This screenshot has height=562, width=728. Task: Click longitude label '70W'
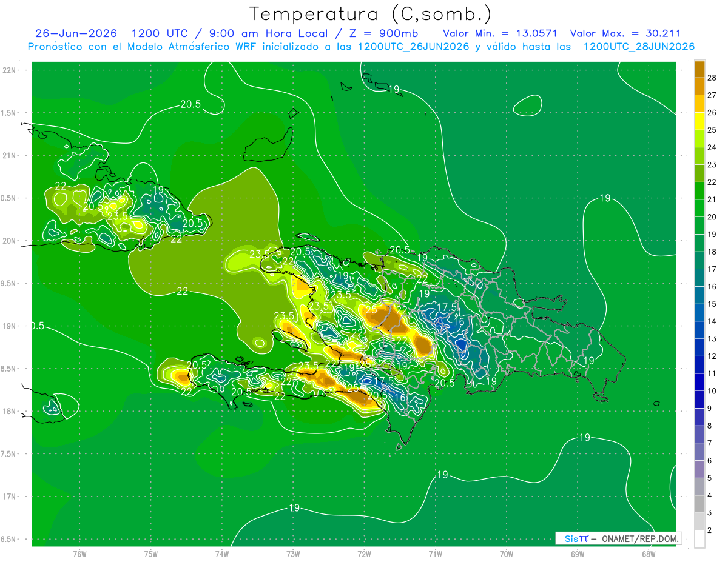tap(507, 554)
